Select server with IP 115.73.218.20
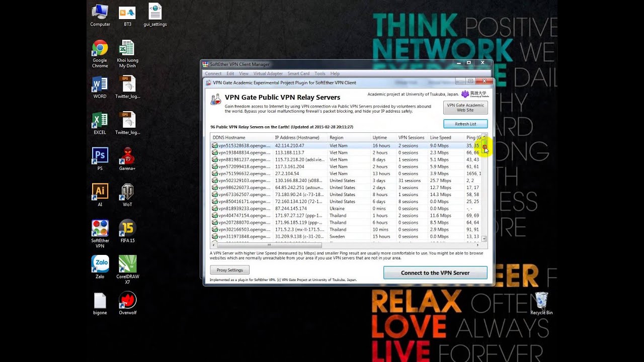 [x=346, y=159]
